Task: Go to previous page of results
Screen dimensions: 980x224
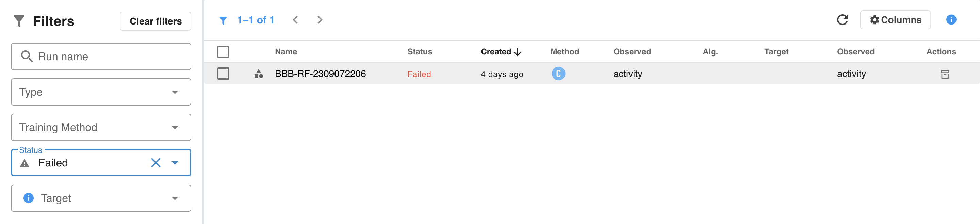Action: 295,20
